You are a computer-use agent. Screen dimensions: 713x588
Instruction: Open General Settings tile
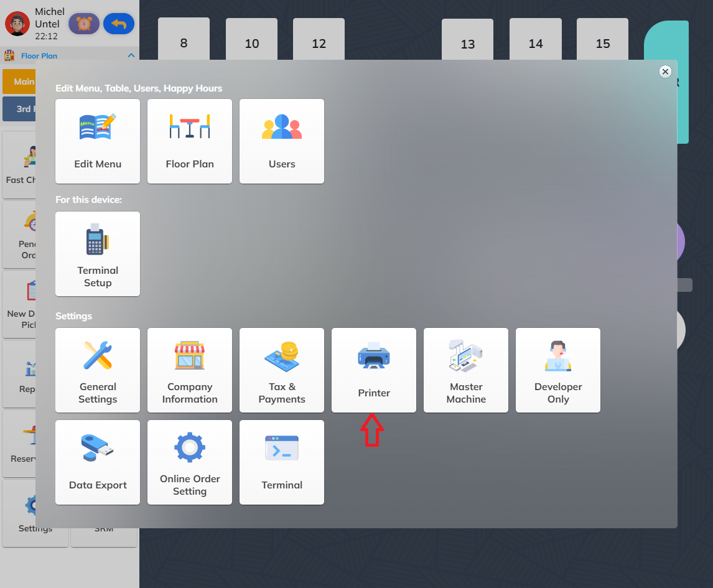(98, 370)
